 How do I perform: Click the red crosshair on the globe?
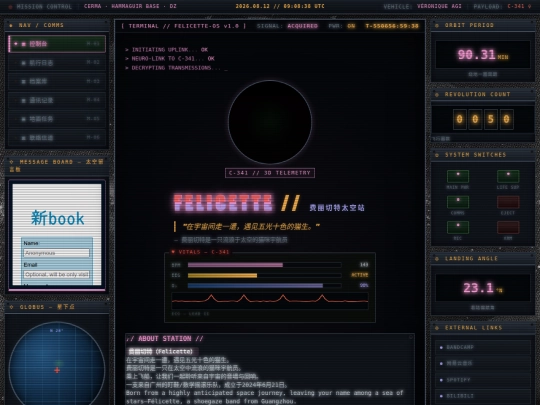click(57, 370)
